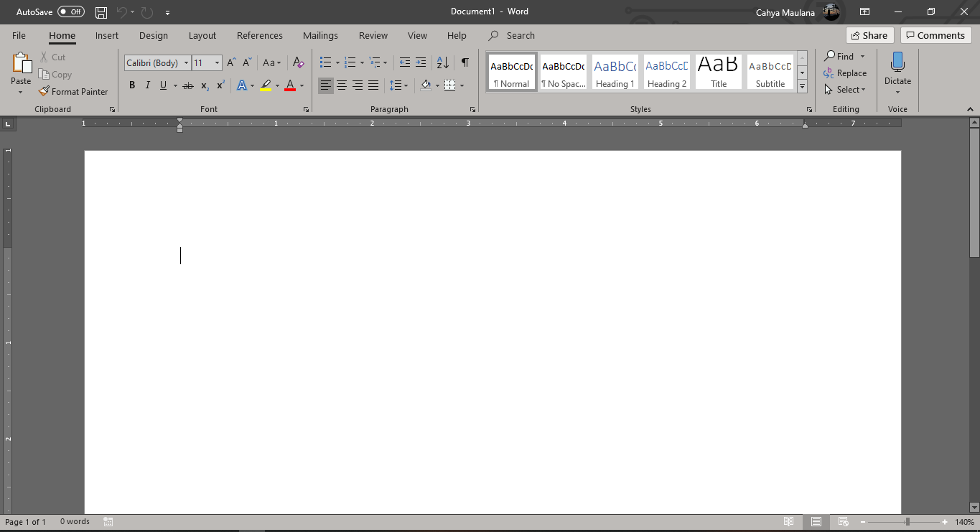980x532 pixels.
Task: Click the Share button
Action: [869, 34]
